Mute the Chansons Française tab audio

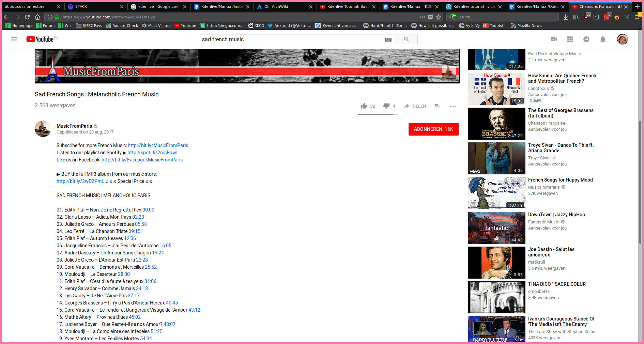pos(620,6)
